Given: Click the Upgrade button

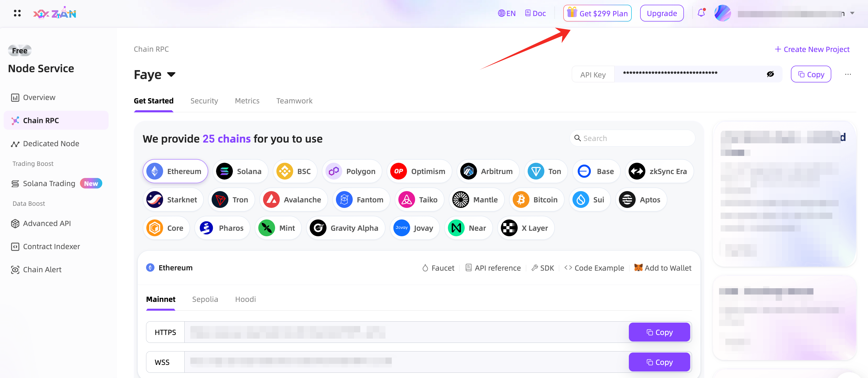Looking at the screenshot, I should (x=661, y=13).
